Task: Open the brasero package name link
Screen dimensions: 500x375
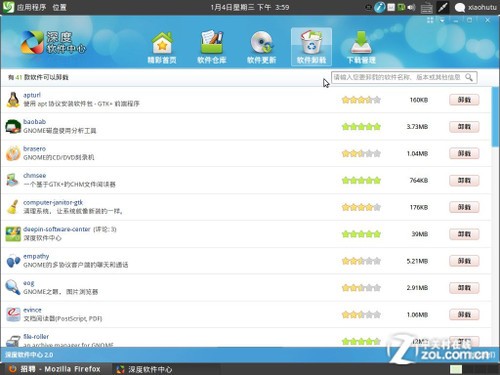Action: click(34, 149)
